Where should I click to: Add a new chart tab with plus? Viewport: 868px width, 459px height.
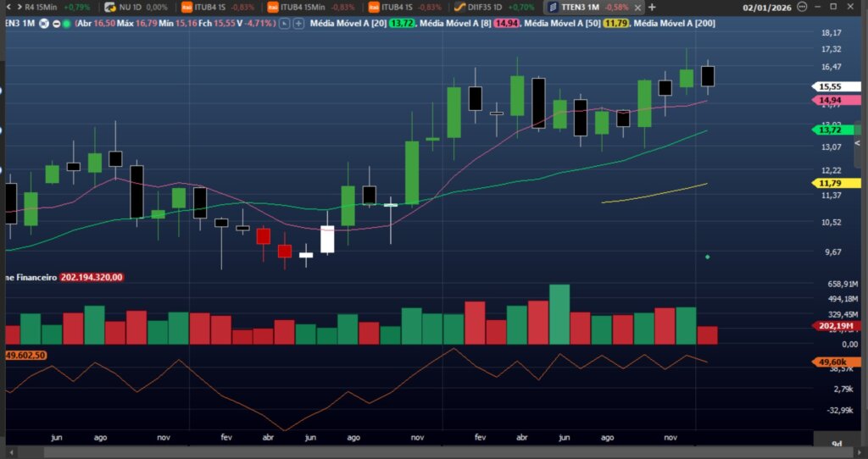click(x=652, y=7)
